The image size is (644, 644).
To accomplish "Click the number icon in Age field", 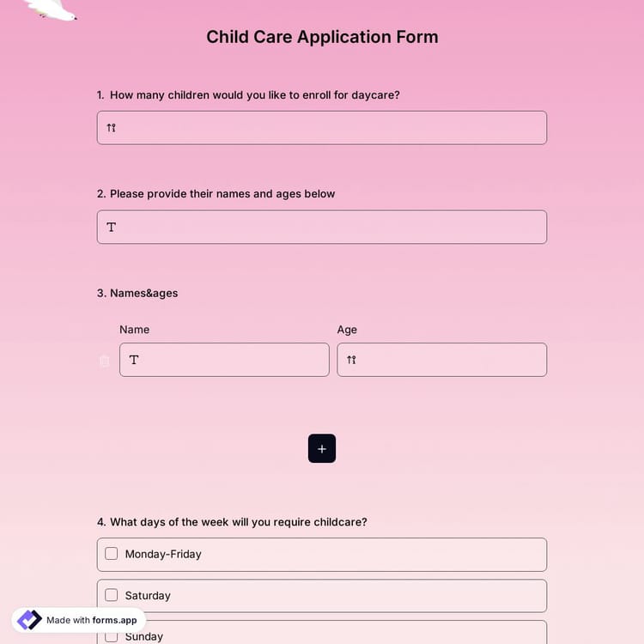I will 351,360.
